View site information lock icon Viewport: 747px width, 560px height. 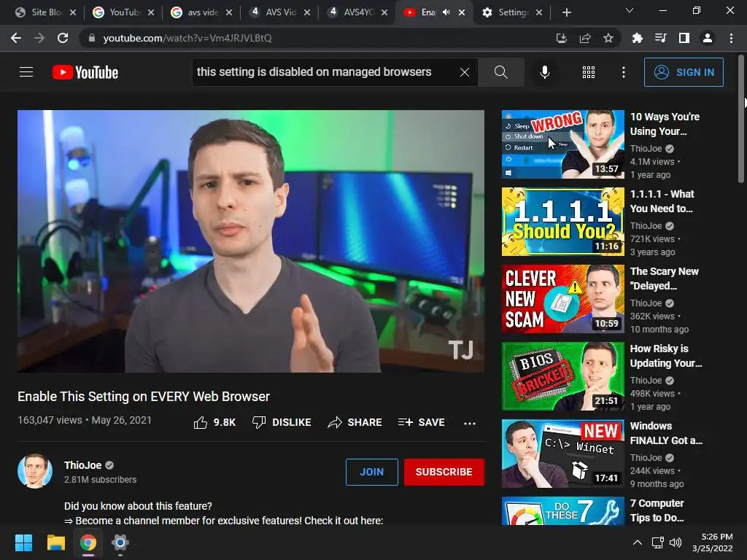(92, 38)
